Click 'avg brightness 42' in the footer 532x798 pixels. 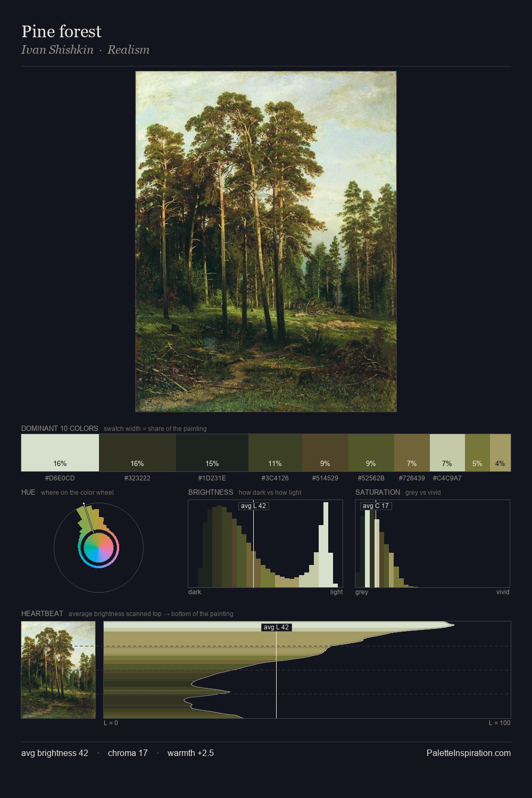click(x=55, y=753)
